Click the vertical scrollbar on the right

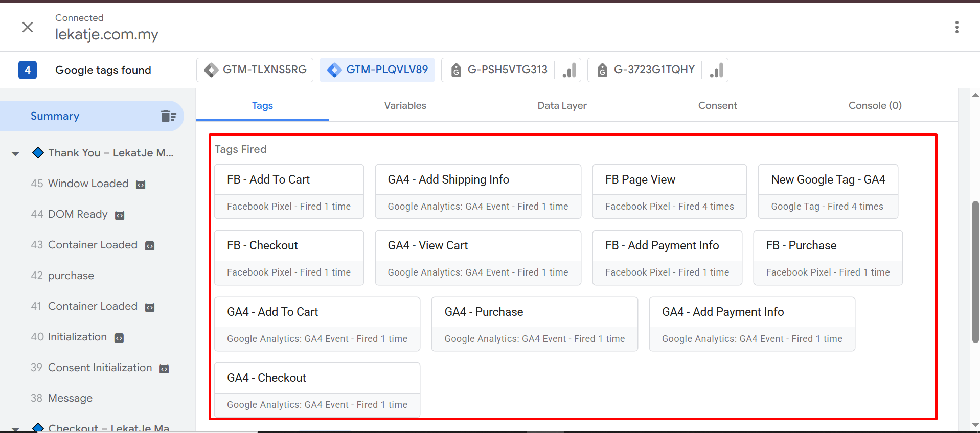click(x=975, y=271)
